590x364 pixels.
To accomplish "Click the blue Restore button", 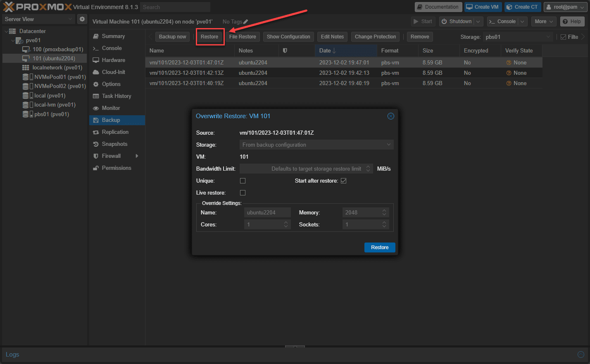I will [379, 247].
